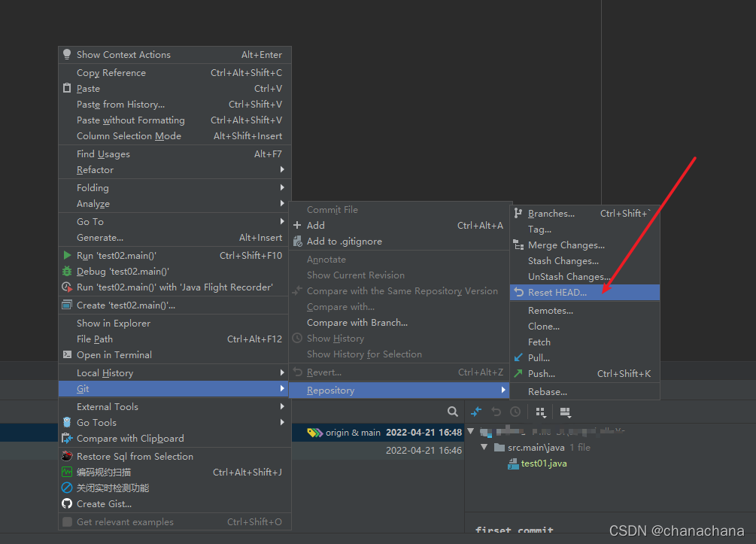Open the Refactor submenu arrow

click(282, 170)
